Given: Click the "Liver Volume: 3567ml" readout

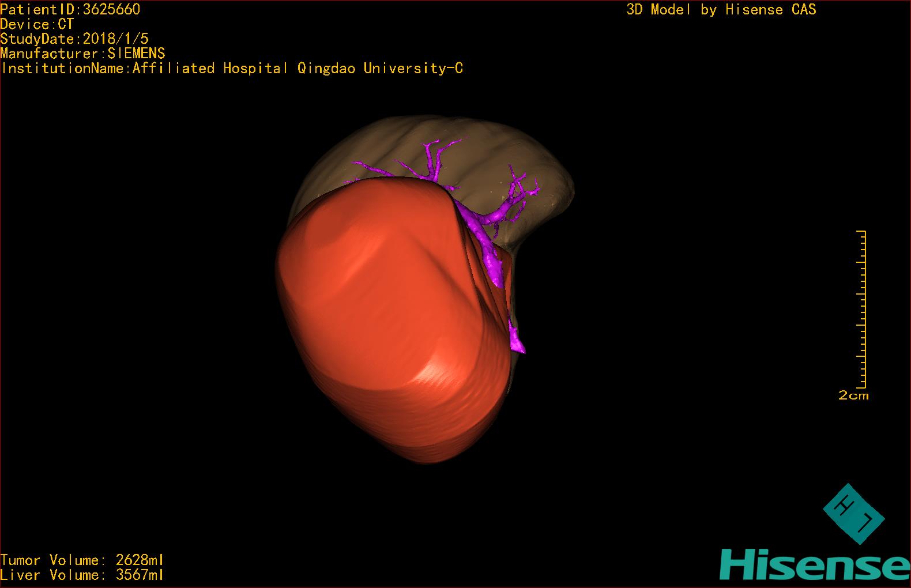Looking at the screenshot, I should pos(82,575).
